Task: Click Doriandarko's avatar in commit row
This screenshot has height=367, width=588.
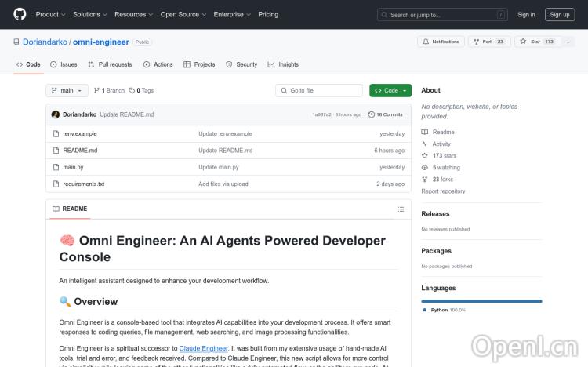Action: coord(56,114)
